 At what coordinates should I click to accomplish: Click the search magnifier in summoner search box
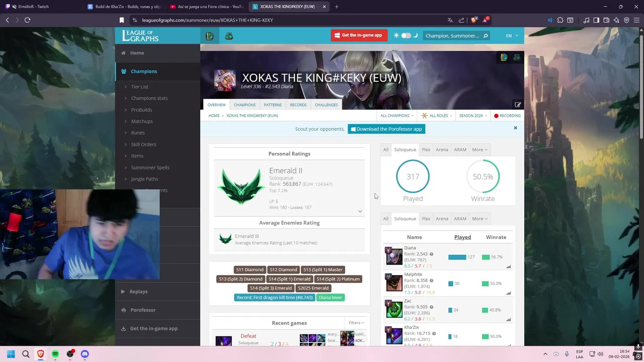click(x=486, y=36)
